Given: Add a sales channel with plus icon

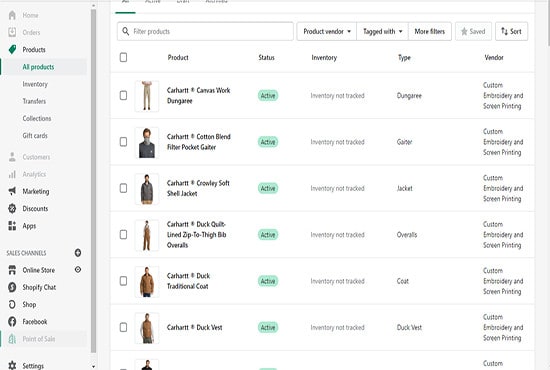Looking at the screenshot, I should tap(78, 253).
